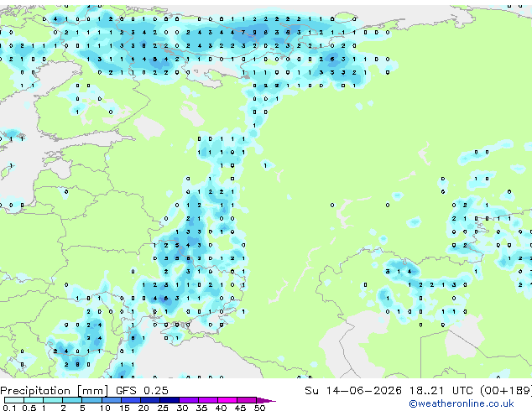This screenshot has width=532, height=411.
Task: Click the '50' legend scale label
Action: 259,408
